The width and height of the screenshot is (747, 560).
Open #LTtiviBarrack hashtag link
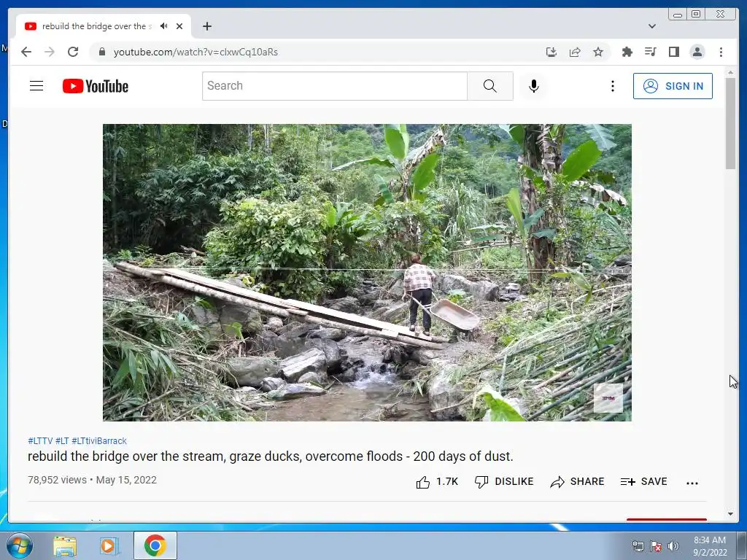tap(99, 441)
